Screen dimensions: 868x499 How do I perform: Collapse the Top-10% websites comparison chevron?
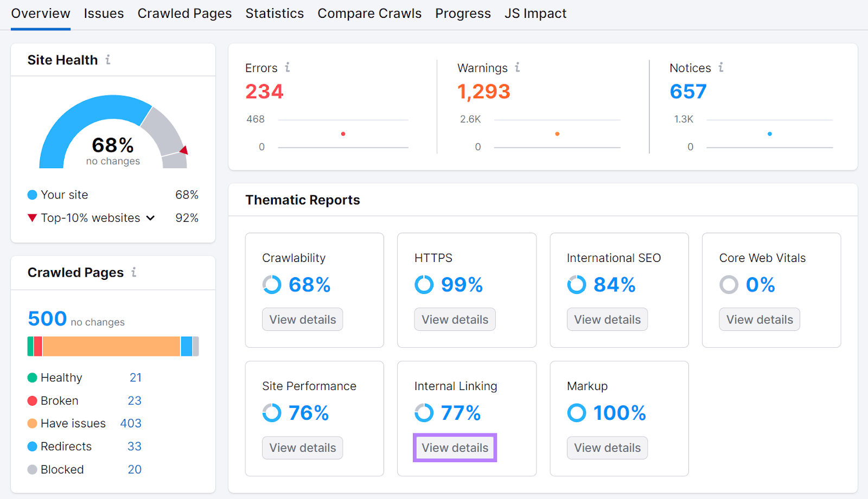pos(151,217)
